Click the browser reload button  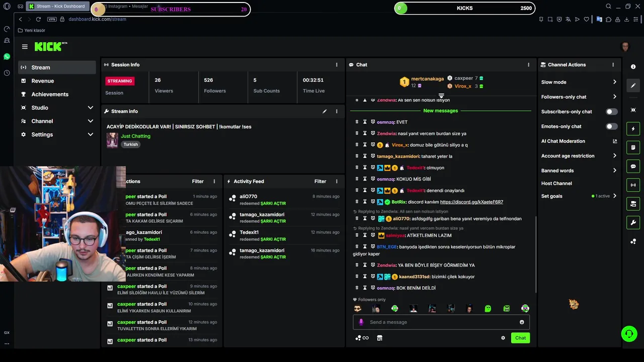[38, 19]
